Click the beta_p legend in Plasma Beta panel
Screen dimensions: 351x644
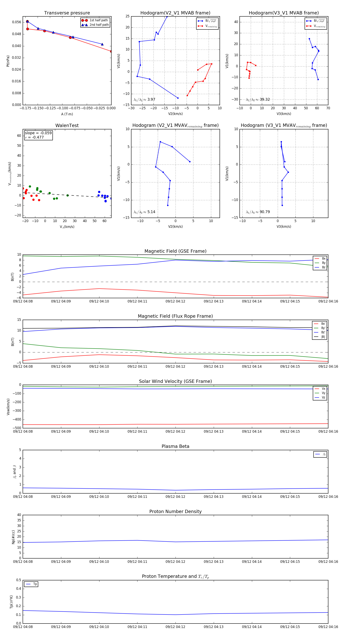click(x=320, y=454)
